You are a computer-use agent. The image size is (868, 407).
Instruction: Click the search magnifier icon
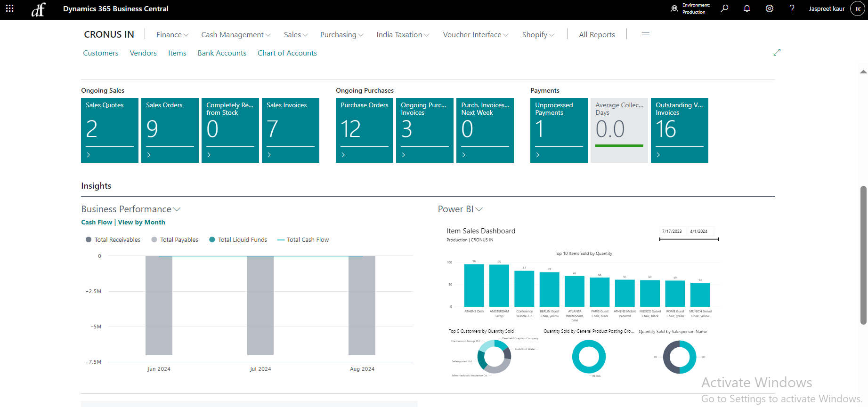(x=724, y=8)
